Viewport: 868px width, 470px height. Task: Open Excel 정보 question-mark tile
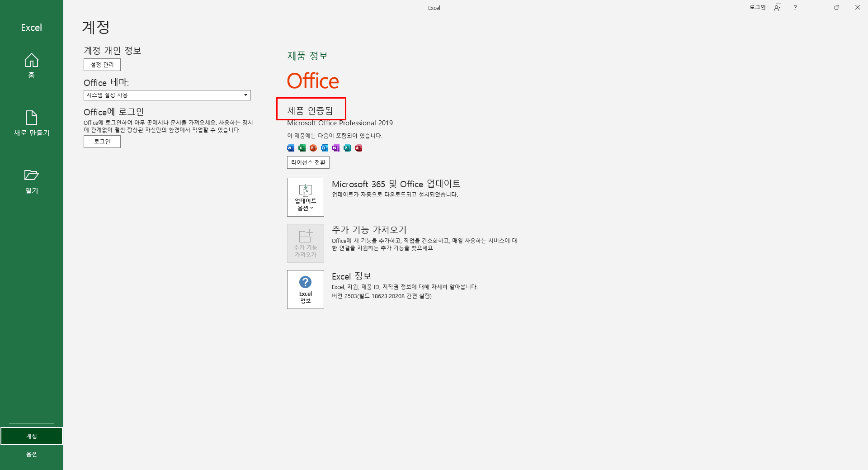pos(306,290)
